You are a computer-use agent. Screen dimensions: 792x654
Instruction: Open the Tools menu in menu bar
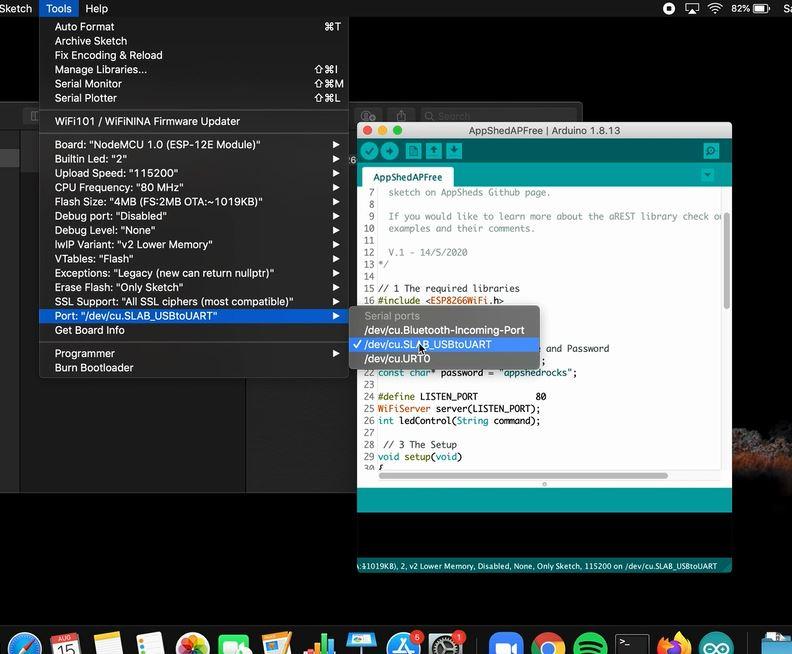(59, 9)
